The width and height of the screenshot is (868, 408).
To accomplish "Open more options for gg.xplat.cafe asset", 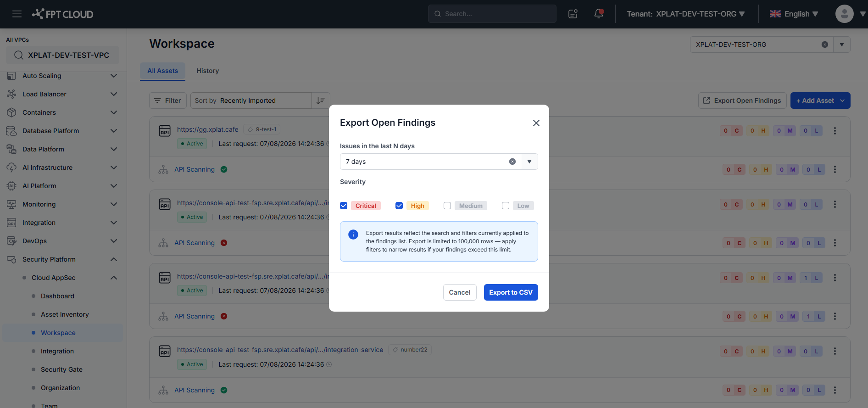I will 835,131.
